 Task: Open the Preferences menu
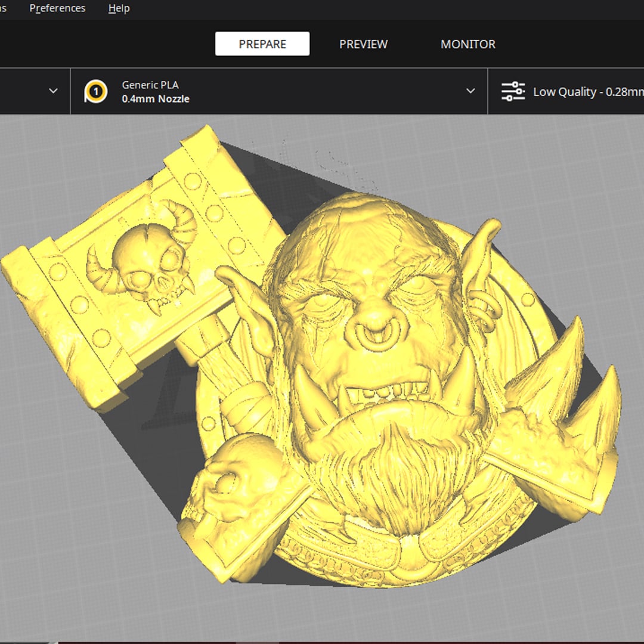[57, 8]
